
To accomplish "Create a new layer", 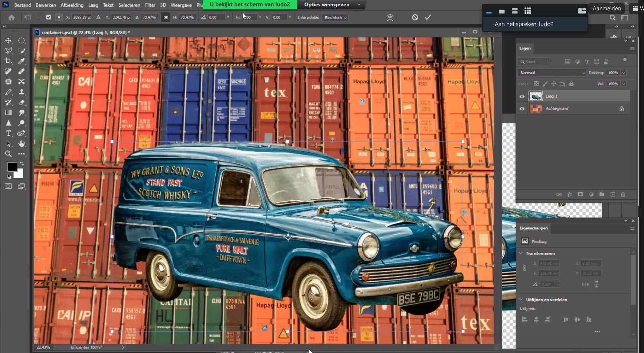I will tap(612, 195).
